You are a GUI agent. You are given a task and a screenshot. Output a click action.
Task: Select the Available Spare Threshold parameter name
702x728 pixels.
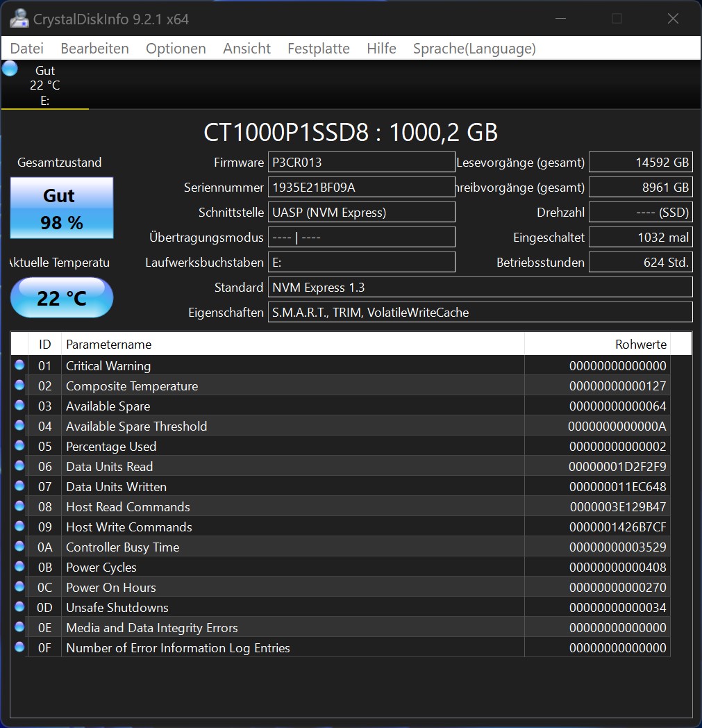[x=136, y=427]
